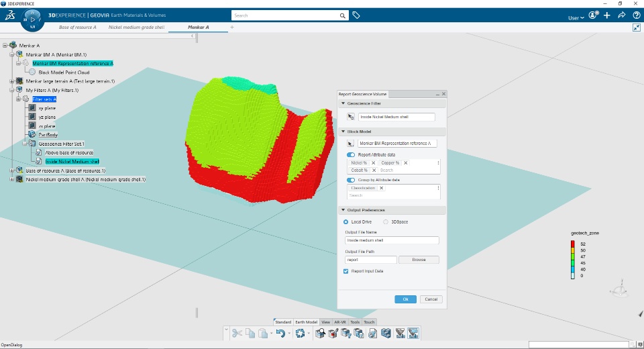Click the Update (circular arrows) tool
The image size is (644, 349).
[x=301, y=333]
